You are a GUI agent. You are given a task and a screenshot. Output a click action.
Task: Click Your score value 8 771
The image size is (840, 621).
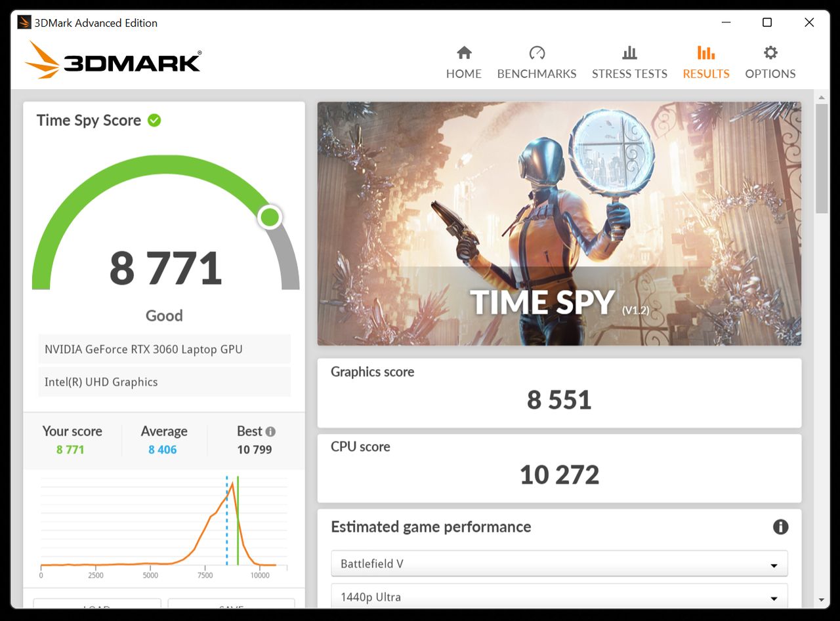coord(70,450)
